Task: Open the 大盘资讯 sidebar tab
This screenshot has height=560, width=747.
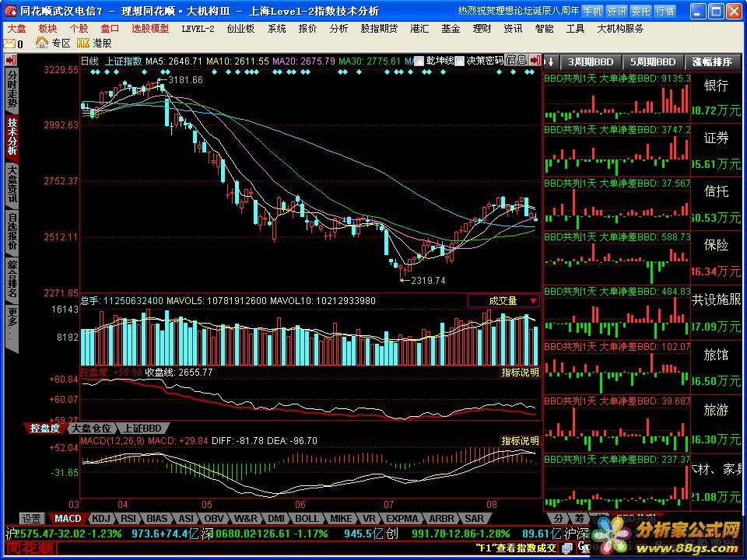Action: (x=12, y=185)
